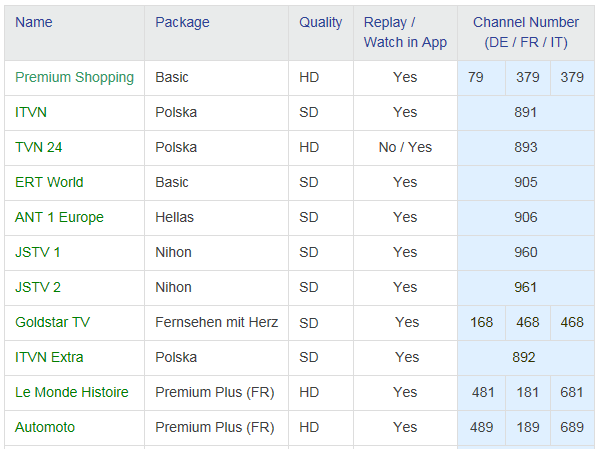This screenshot has width=601, height=449.
Task: Click the JSTV 1 channel link
Action: point(38,252)
